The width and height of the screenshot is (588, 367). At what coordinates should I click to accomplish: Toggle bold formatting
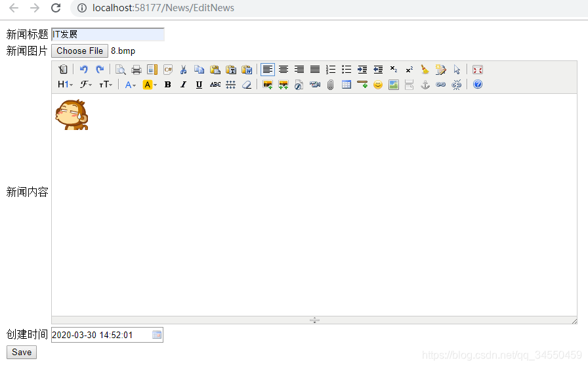167,85
